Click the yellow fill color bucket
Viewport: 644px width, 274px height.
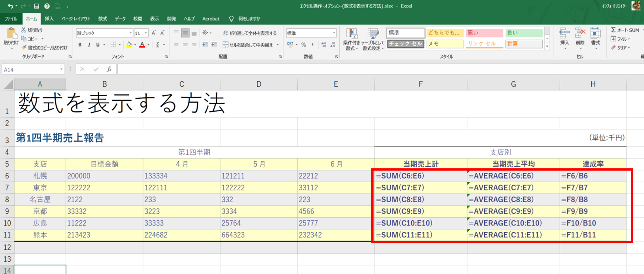(129, 45)
